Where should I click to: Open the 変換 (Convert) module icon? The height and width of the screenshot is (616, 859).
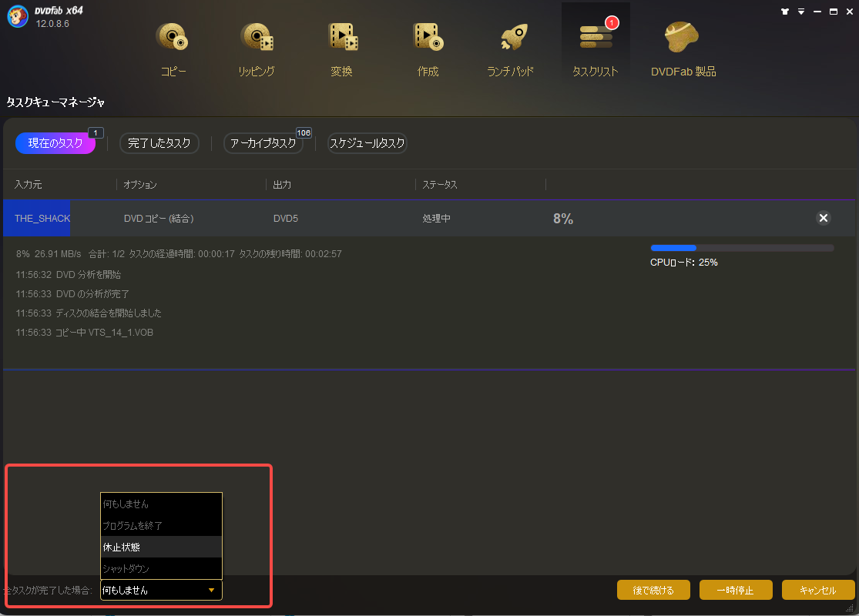tap(342, 37)
